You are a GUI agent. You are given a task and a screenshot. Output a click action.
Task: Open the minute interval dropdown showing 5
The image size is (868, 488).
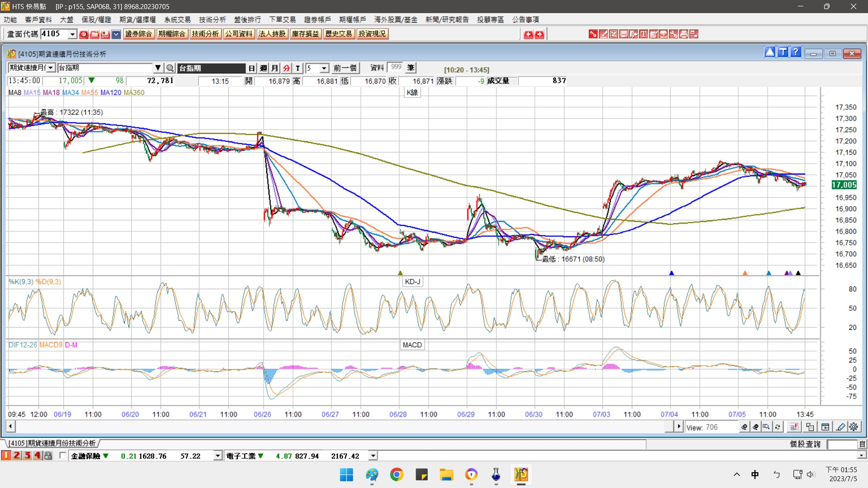point(324,68)
